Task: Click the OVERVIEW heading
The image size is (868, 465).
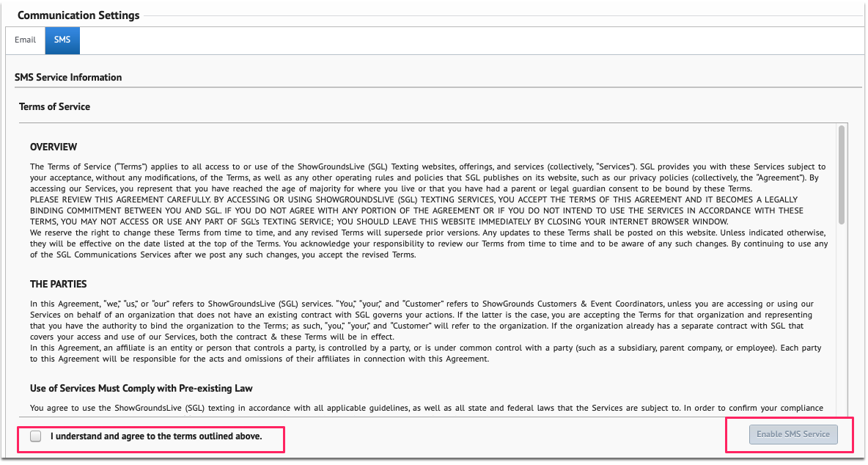Action: pos(54,147)
